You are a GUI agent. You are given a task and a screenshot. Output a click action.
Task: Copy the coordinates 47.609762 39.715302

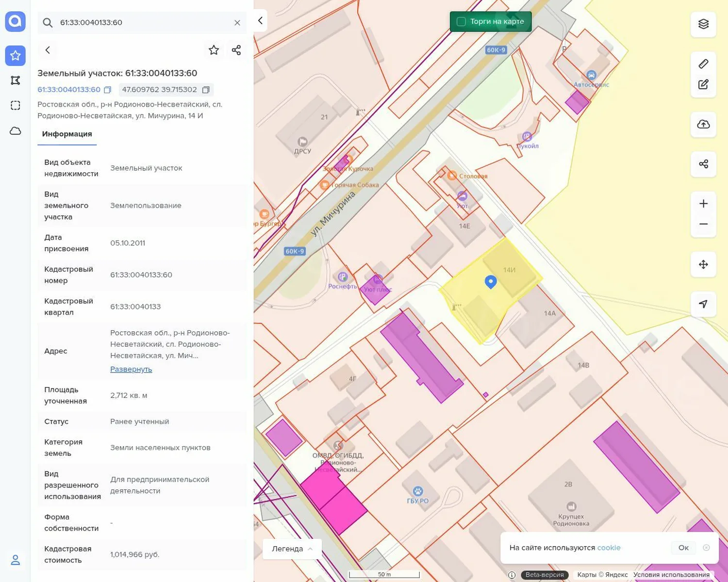click(206, 90)
